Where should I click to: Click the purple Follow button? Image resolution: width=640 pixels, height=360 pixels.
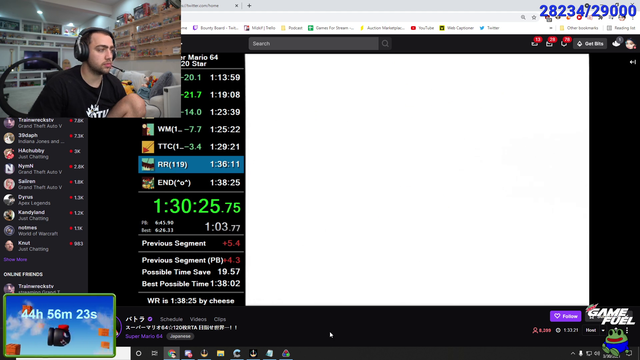[x=565, y=316]
